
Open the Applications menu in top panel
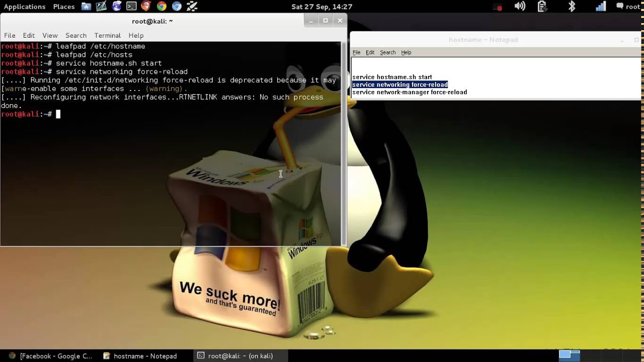tap(25, 7)
